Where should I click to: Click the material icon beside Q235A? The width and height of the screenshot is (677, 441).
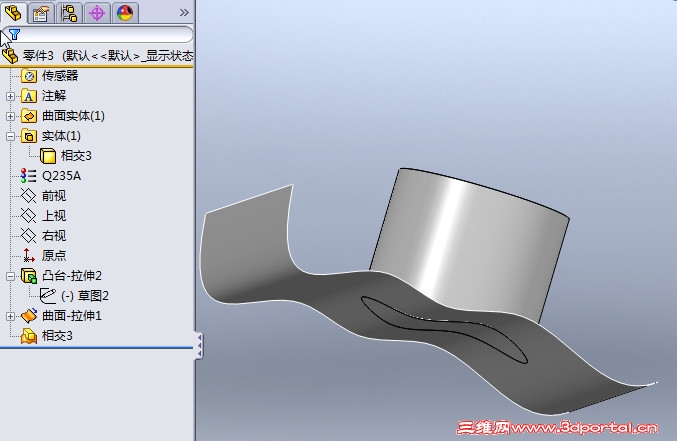[x=28, y=176]
